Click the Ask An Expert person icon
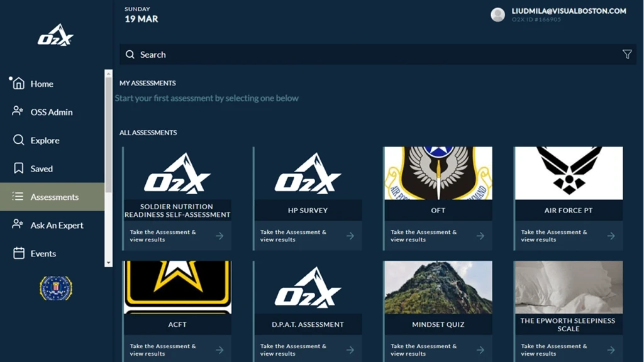 pyautogui.click(x=18, y=224)
